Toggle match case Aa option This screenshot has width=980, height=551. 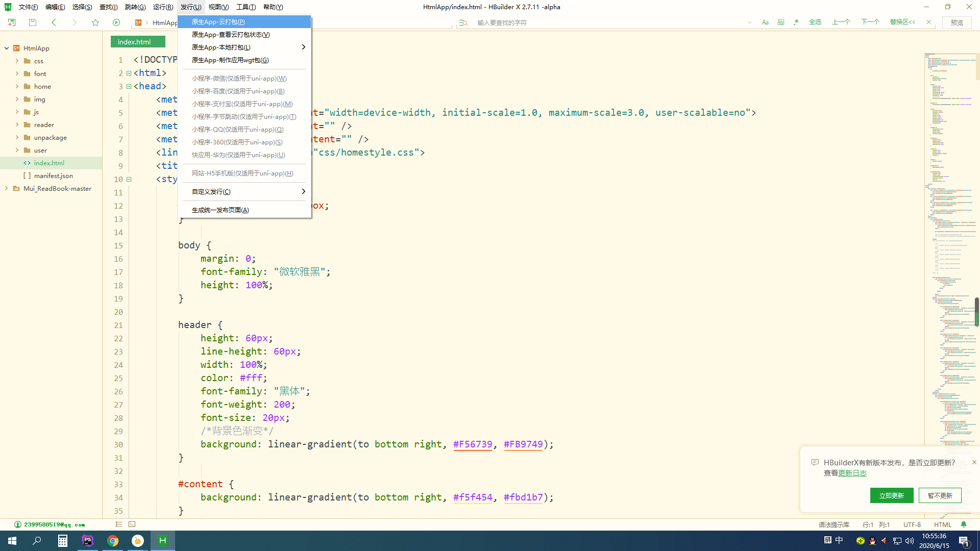765,22
